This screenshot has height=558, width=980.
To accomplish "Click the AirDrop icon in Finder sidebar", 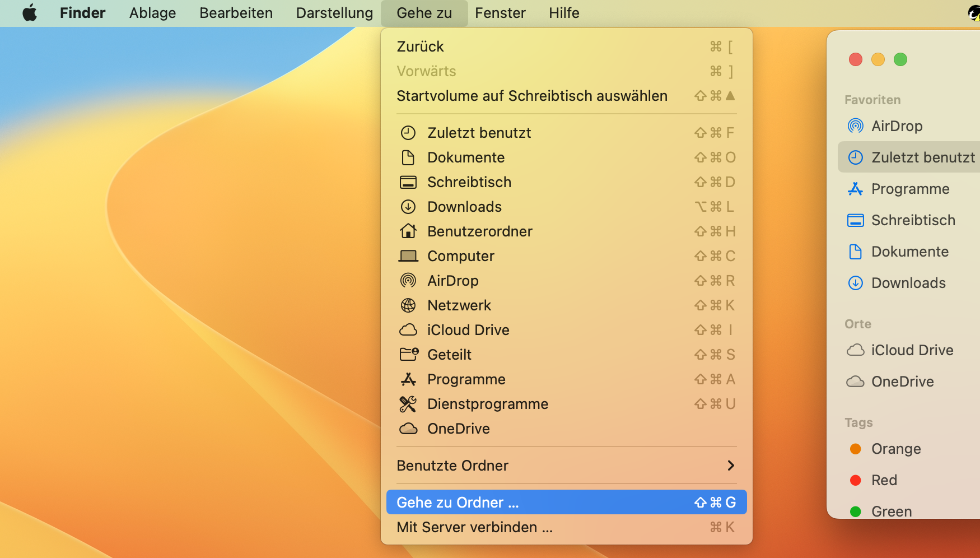I will (855, 126).
